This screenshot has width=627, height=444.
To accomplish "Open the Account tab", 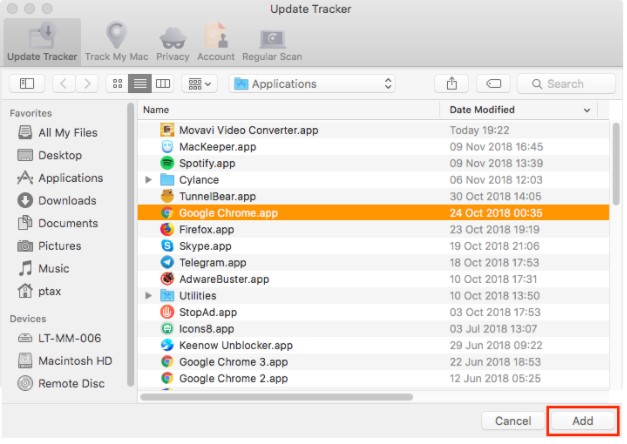I will tap(216, 42).
